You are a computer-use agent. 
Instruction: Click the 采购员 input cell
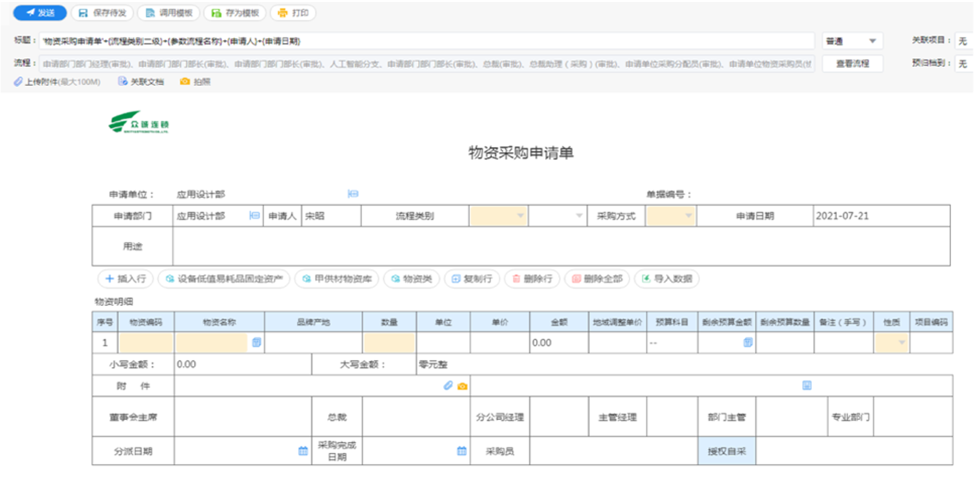614,451
